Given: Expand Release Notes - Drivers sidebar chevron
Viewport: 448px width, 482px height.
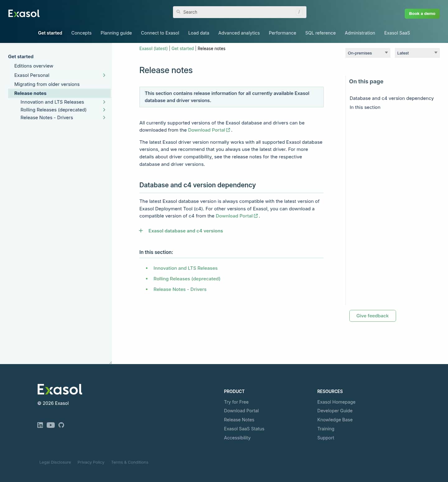Looking at the screenshot, I should pos(104,118).
